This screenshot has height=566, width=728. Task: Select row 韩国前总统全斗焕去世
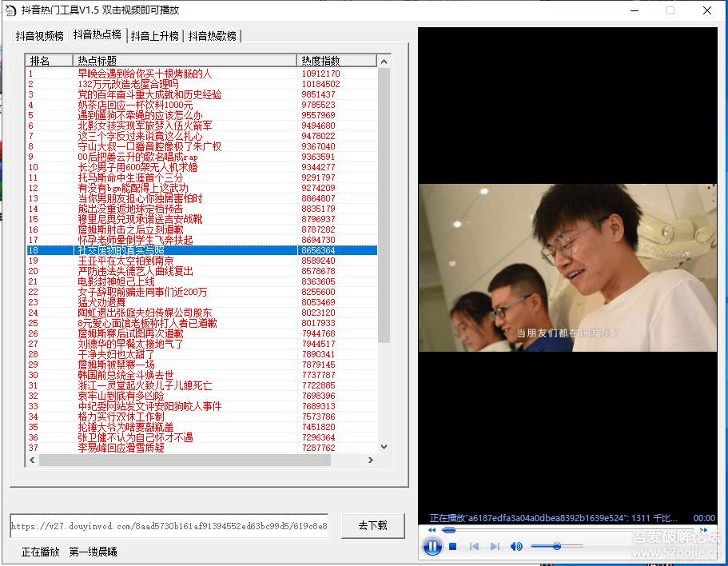coord(201,375)
